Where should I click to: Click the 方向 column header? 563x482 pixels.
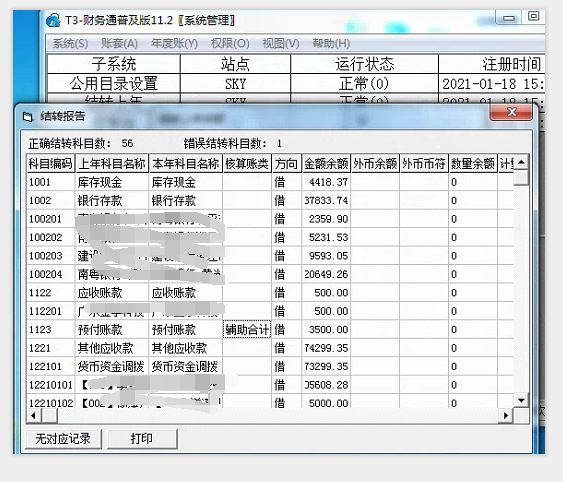[287, 164]
